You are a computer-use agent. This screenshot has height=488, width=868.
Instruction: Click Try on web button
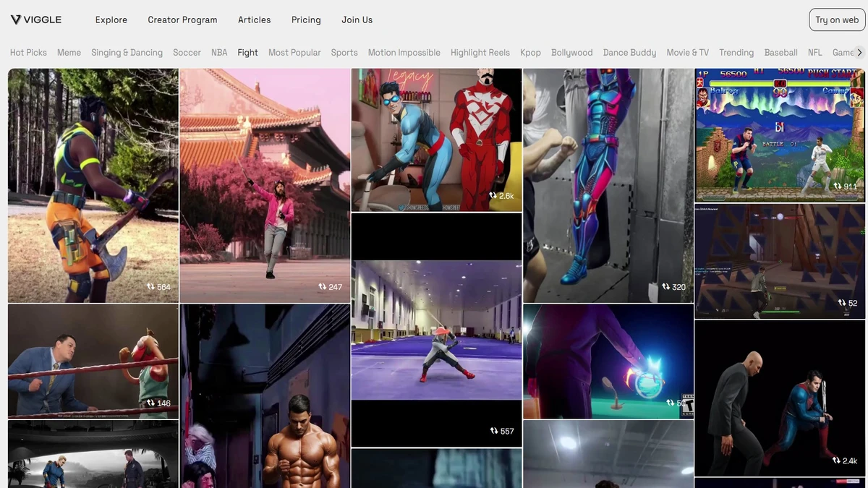[x=837, y=20]
